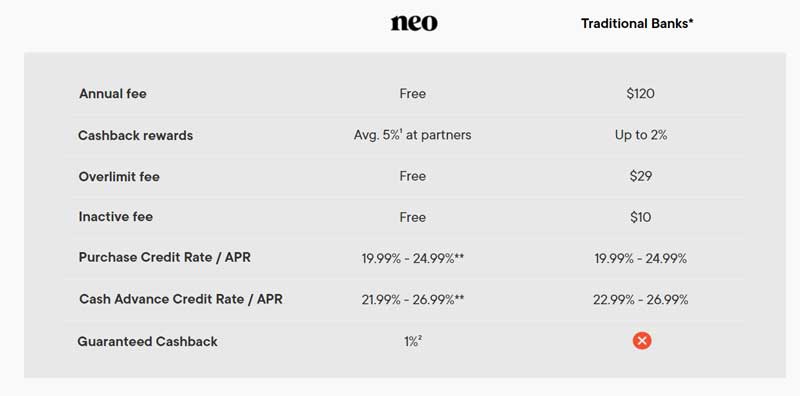800x396 pixels.
Task: Click neo's 21.99% - 26.99%** cash advance rate
Action: (413, 300)
